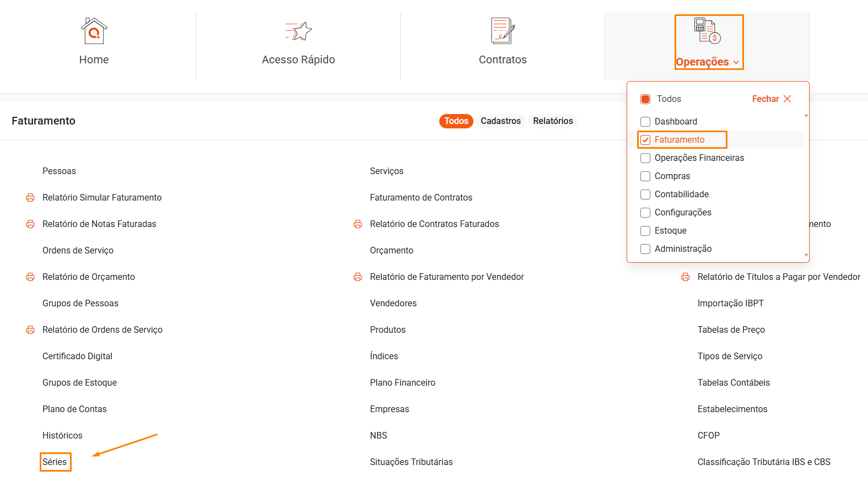Screen dimensions: 868x481
Task: Tick the Estoque checkbox
Action: pyautogui.click(x=645, y=231)
